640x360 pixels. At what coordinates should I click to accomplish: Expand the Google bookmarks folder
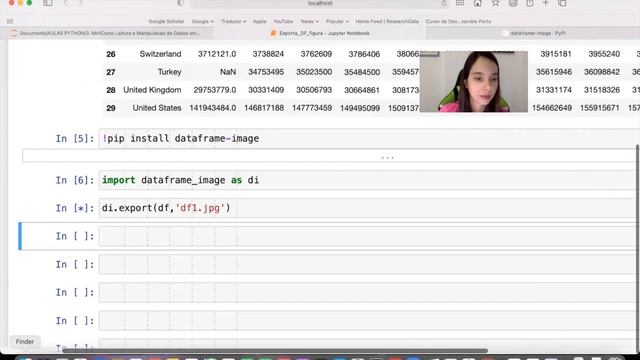pyautogui.click(x=202, y=21)
